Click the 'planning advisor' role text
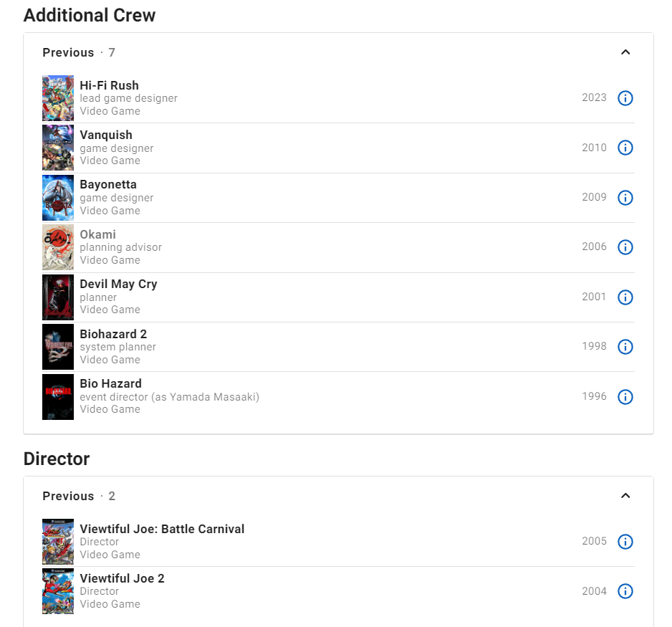The image size is (672, 627). tap(121, 247)
